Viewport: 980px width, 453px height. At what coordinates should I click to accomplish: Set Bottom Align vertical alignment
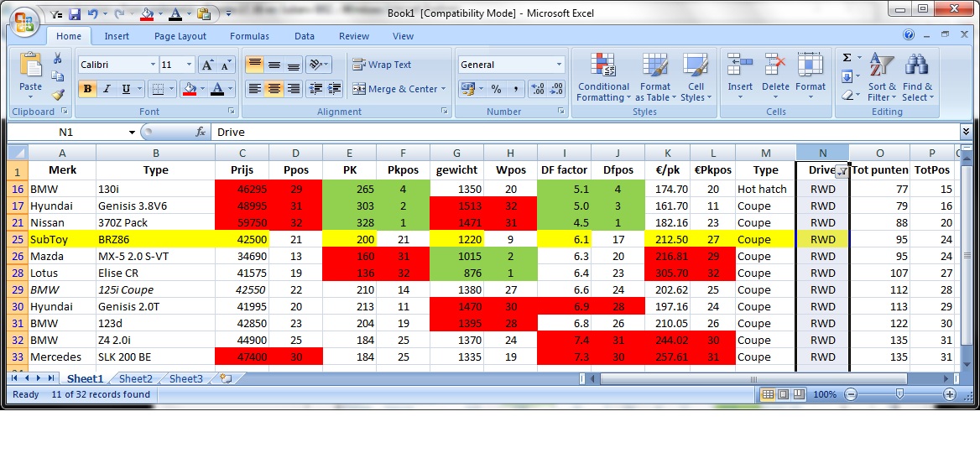293,65
